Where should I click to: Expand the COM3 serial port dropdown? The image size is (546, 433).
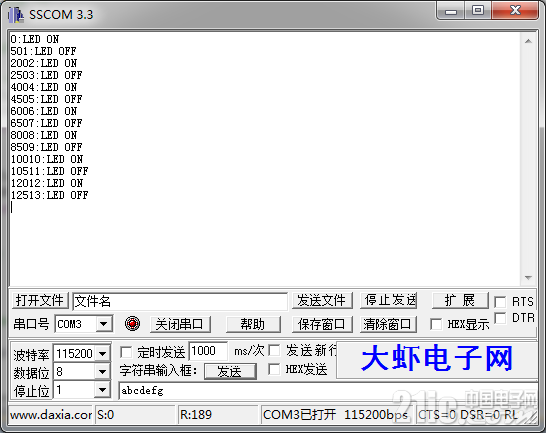[103, 324]
